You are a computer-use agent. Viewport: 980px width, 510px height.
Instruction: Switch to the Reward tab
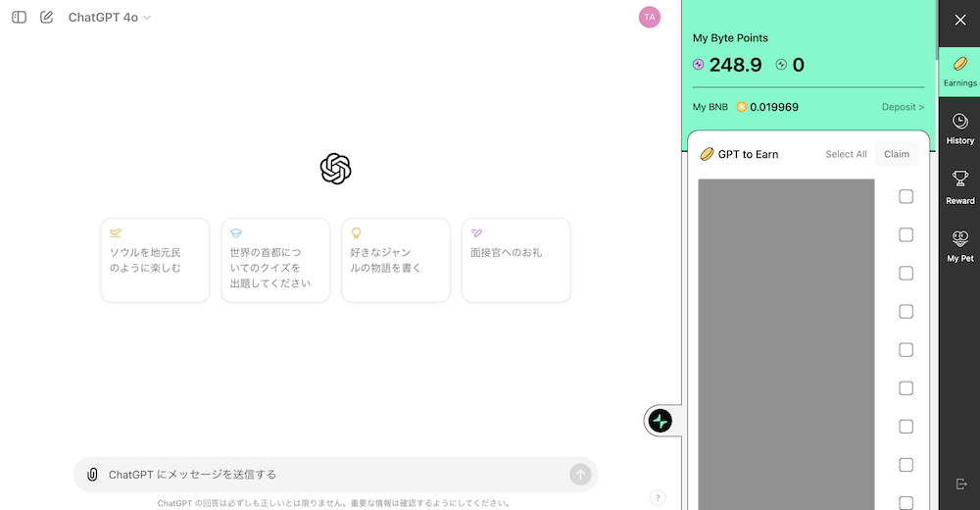(x=960, y=187)
